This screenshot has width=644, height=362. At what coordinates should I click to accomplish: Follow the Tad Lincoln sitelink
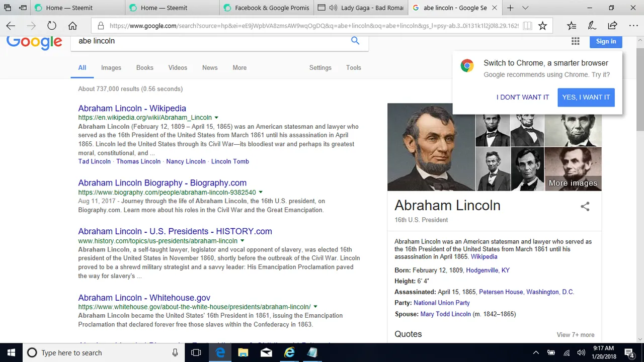pyautogui.click(x=95, y=161)
